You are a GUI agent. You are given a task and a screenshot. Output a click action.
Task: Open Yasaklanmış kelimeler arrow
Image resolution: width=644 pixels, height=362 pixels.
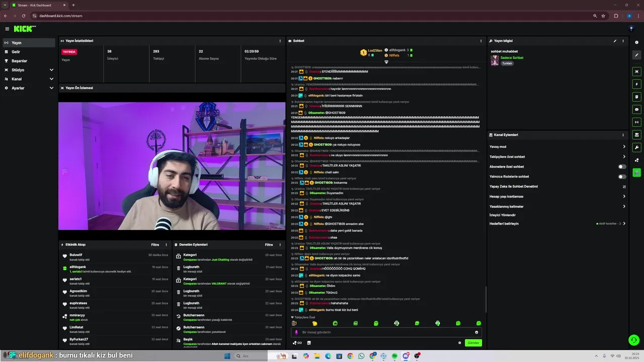624,207
